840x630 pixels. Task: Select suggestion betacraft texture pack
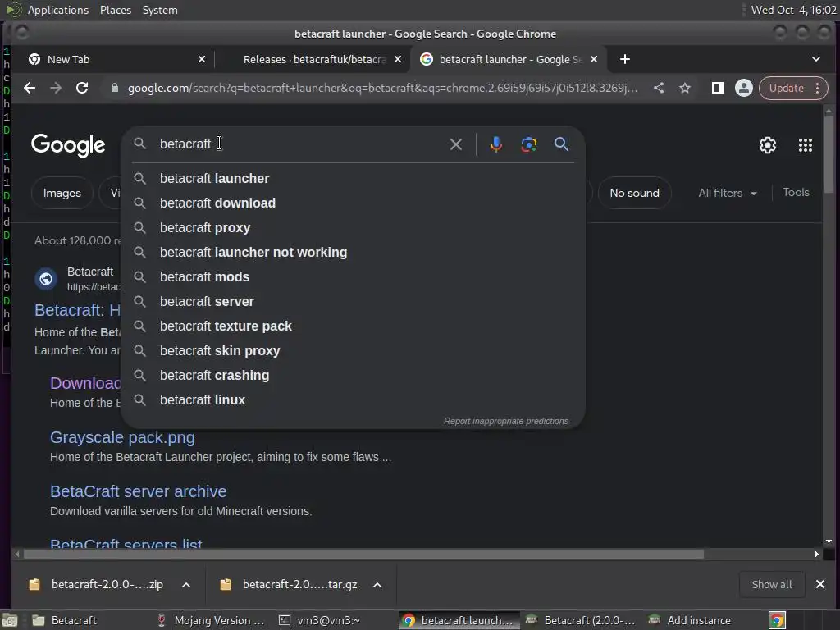(x=354, y=326)
